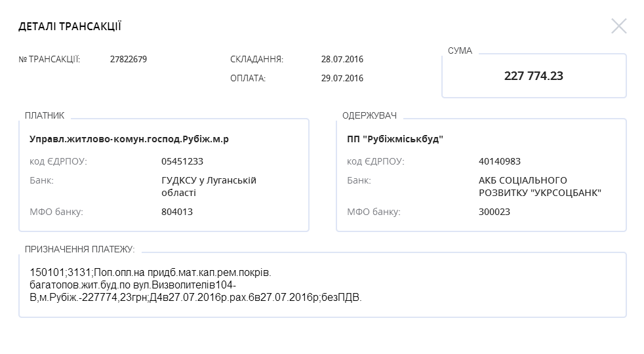Close the transaction details dialog

point(618,26)
